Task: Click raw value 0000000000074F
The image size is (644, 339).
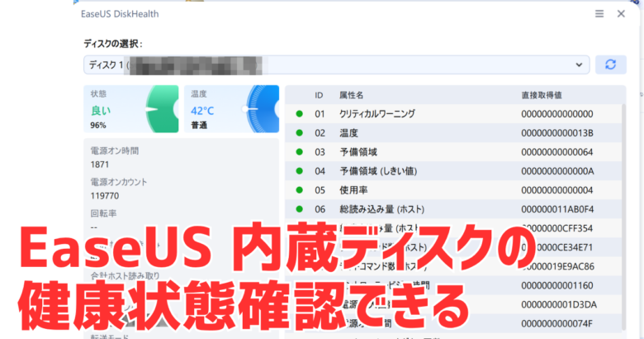Action: click(557, 324)
